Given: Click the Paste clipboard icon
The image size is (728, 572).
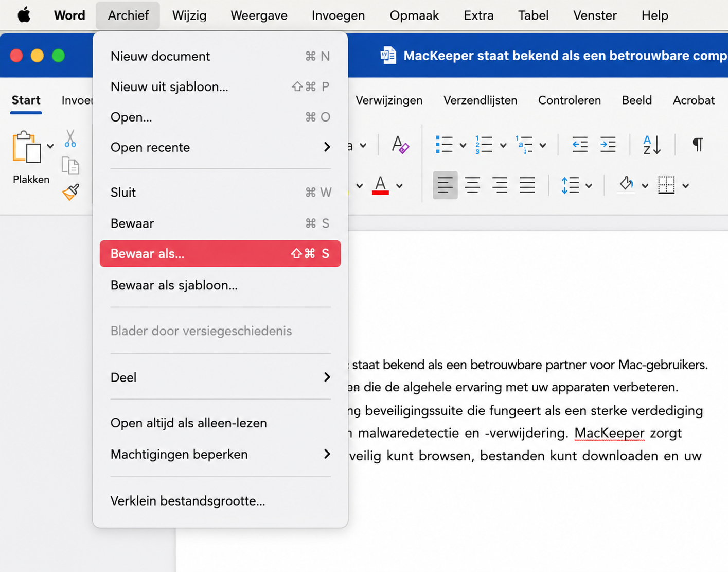Looking at the screenshot, I should [27, 147].
